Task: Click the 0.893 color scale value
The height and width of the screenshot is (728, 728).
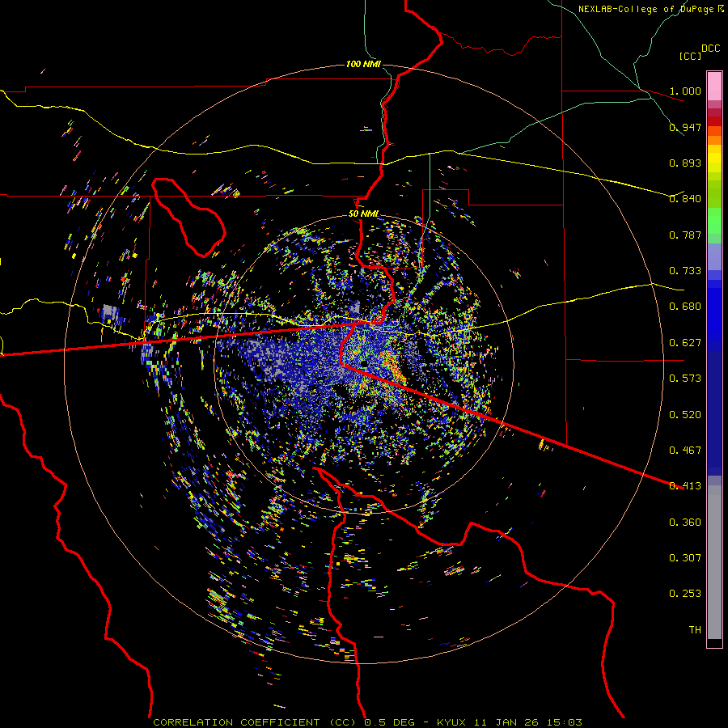Action: click(x=685, y=163)
